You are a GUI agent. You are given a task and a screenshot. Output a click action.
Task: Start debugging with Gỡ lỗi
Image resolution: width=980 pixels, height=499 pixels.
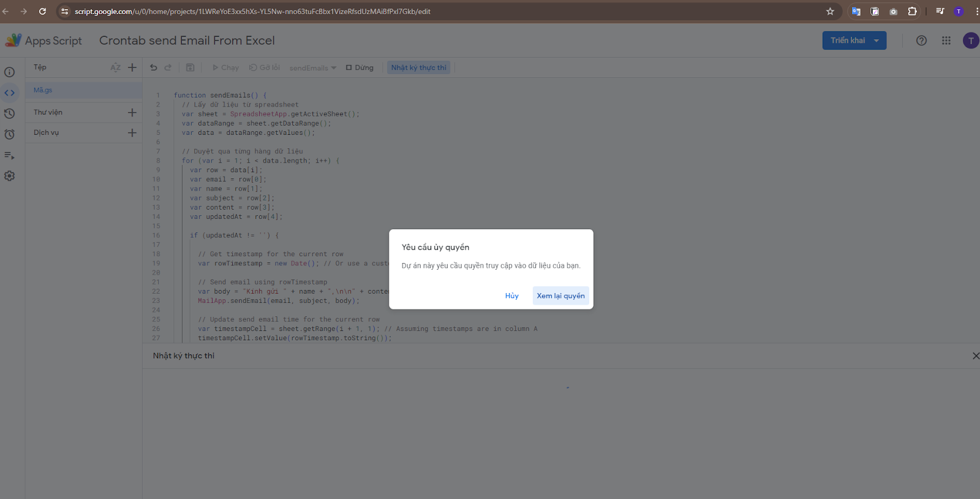click(265, 67)
